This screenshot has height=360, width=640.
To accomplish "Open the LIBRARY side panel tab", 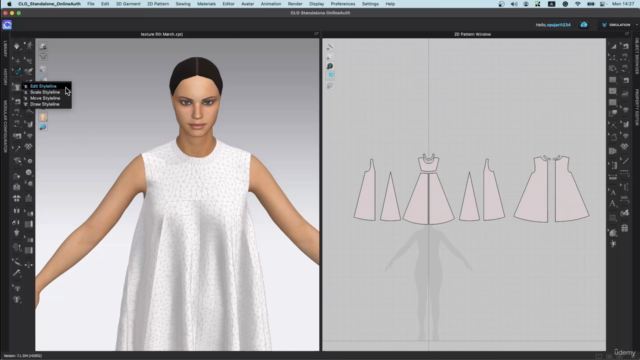I will coord(5,49).
